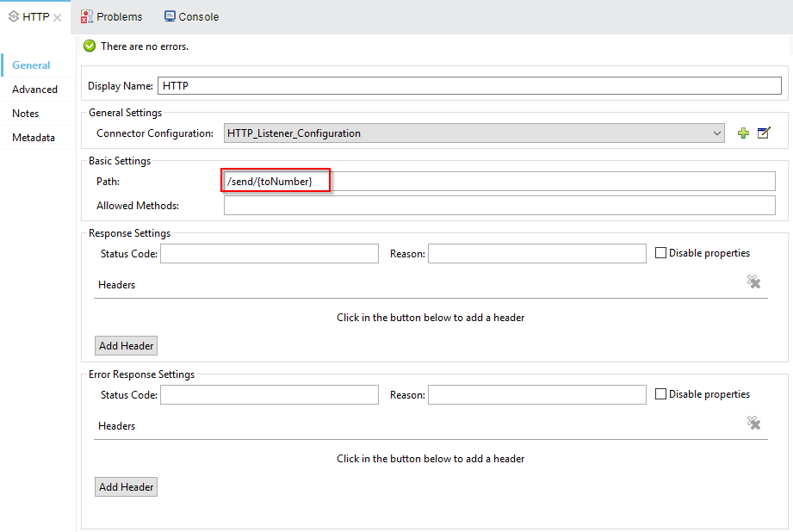Image resolution: width=793 pixels, height=532 pixels.
Task: Click the edit connector configuration icon
Action: [x=763, y=133]
